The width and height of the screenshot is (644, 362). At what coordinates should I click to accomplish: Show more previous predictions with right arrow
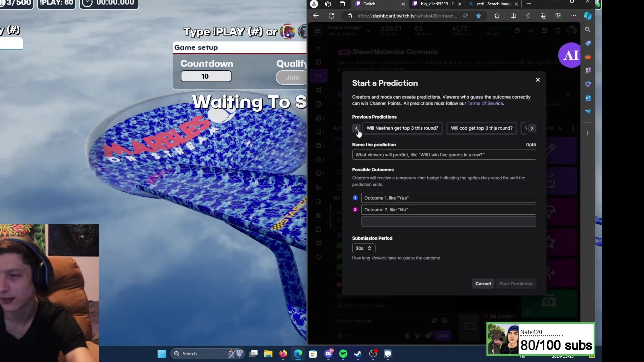(x=532, y=128)
